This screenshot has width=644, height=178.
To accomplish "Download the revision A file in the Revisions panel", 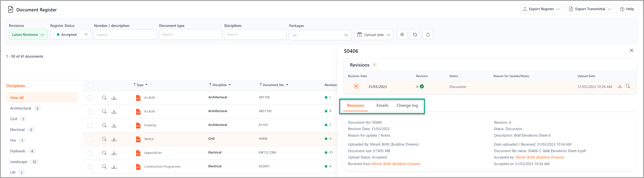I will coord(620,86).
